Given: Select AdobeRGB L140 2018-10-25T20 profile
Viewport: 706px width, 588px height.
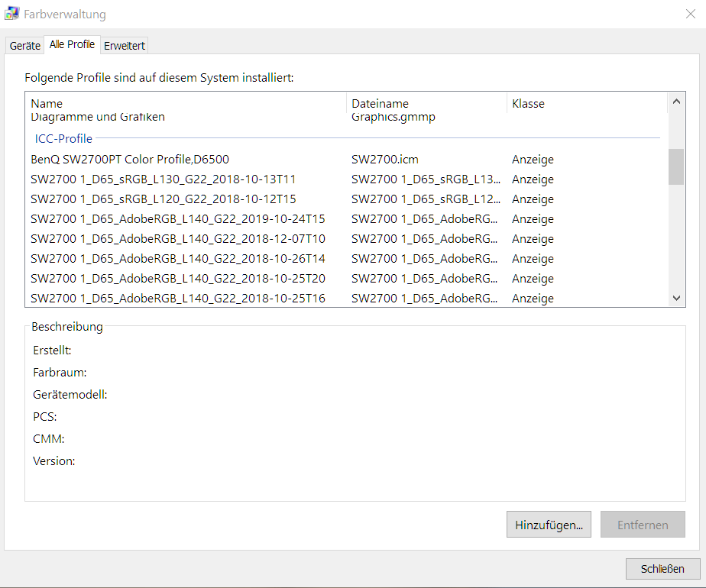Looking at the screenshot, I should pos(177,279).
